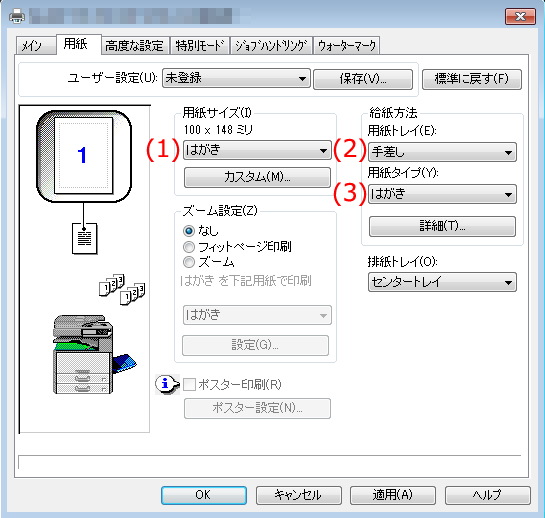Screen dimensions: 545x518
Task: Click the page preview thumbnail numbered 1
Action: coord(83,155)
